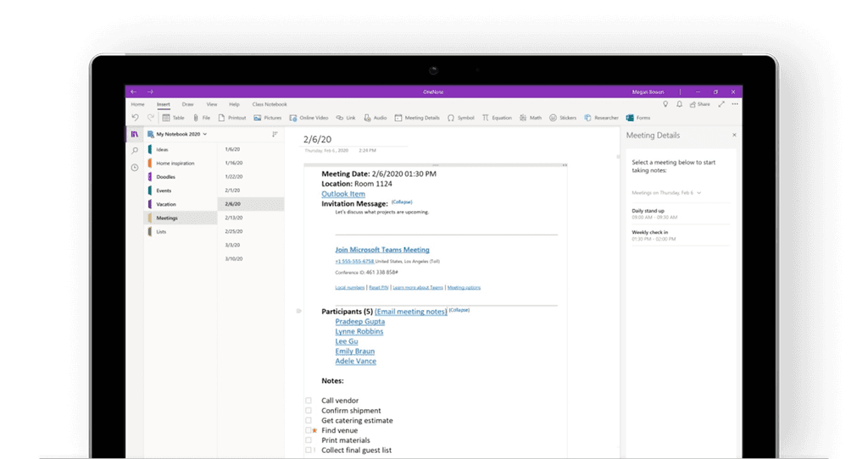Switch to the Home tab
Image resolution: width=868 pixels, height=459 pixels.
point(138,104)
